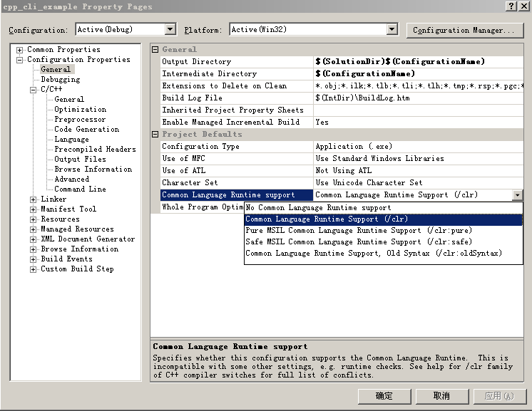Click the Output Directory value field

click(419, 62)
